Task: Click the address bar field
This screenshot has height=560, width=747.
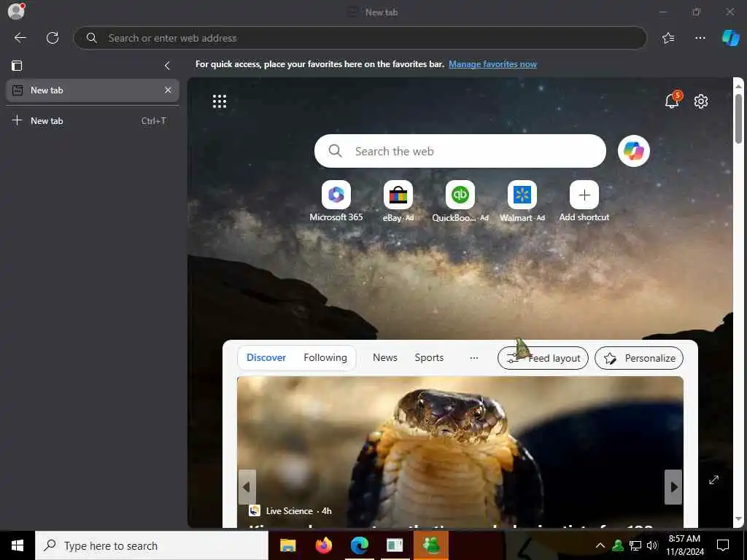Action: [360, 38]
